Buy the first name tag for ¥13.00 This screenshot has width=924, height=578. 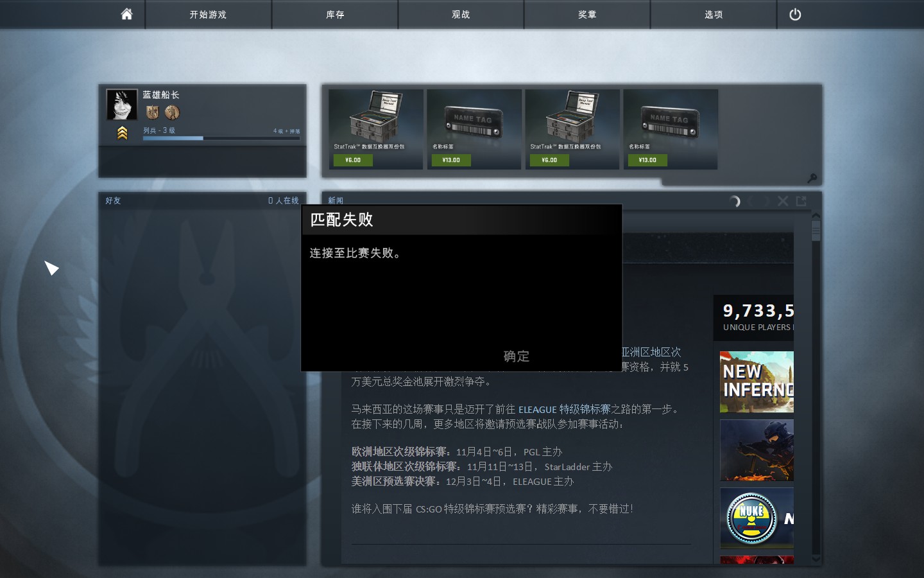click(451, 160)
